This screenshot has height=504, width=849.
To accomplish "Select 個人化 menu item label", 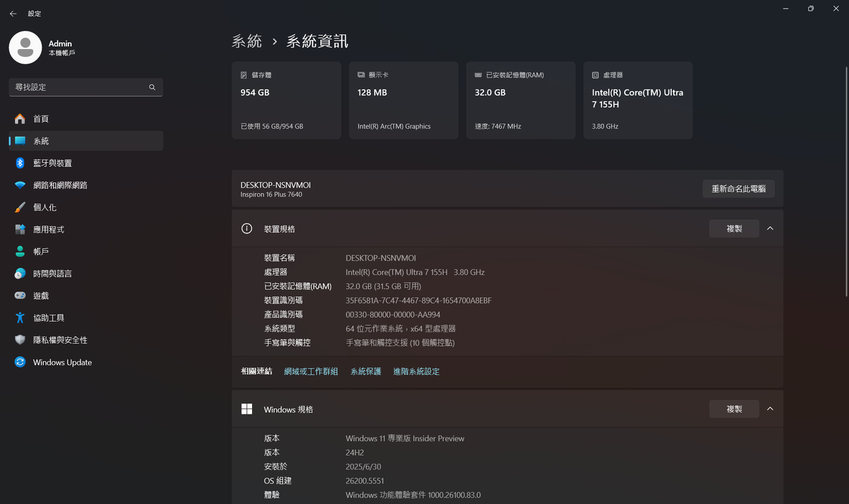I will coord(45,207).
